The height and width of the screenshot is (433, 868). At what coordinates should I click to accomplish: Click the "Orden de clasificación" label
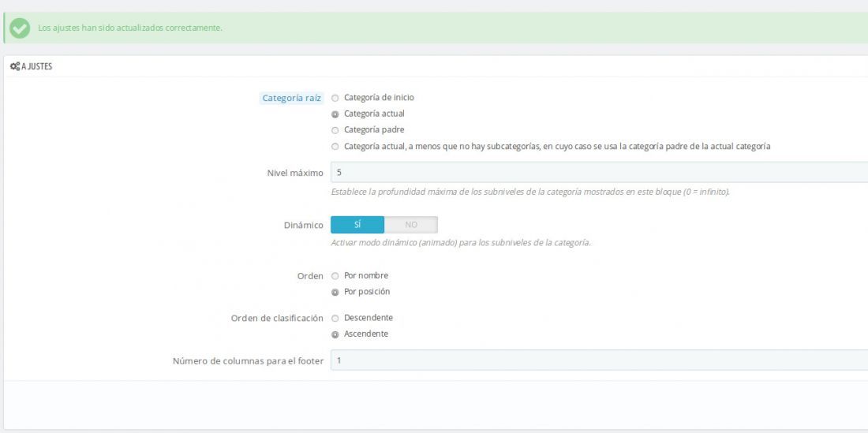[277, 319]
